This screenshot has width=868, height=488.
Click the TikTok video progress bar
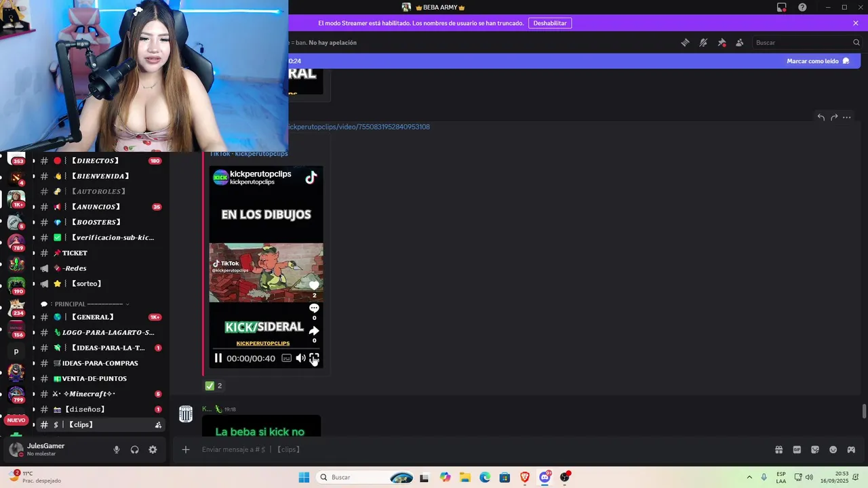pyautogui.click(x=266, y=349)
